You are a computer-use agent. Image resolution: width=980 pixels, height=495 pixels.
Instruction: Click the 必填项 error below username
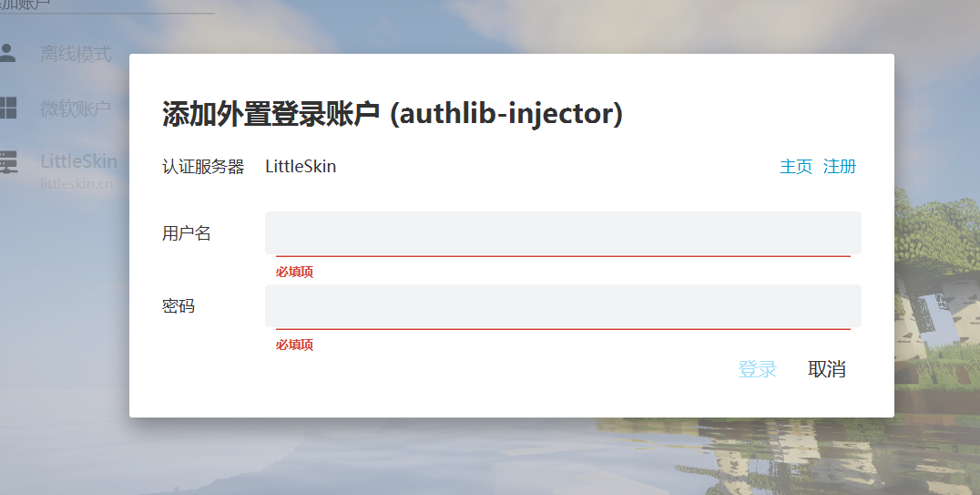294,272
